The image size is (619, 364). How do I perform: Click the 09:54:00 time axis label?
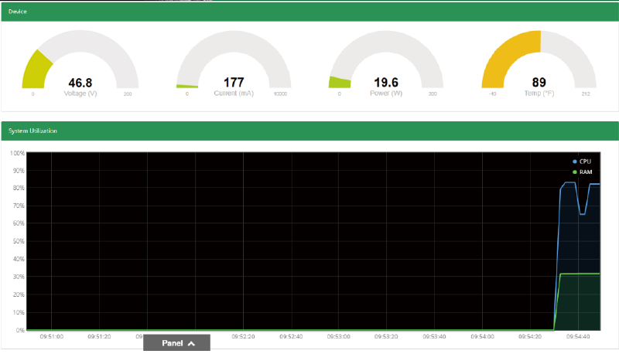(482, 336)
